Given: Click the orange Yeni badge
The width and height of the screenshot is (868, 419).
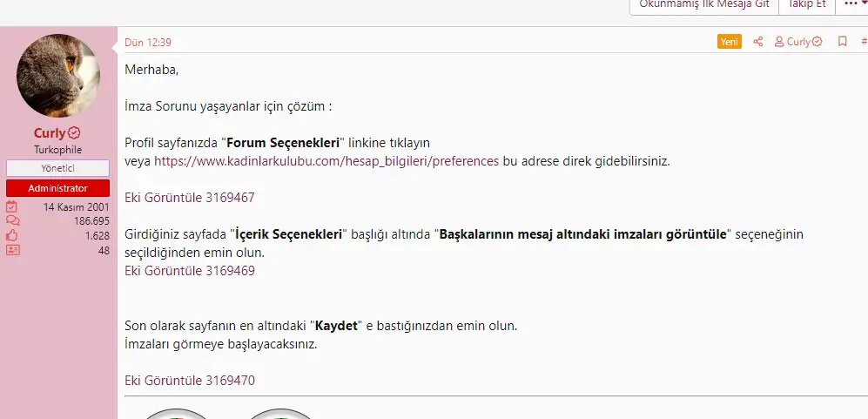Looking at the screenshot, I should [x=730, y=42].
